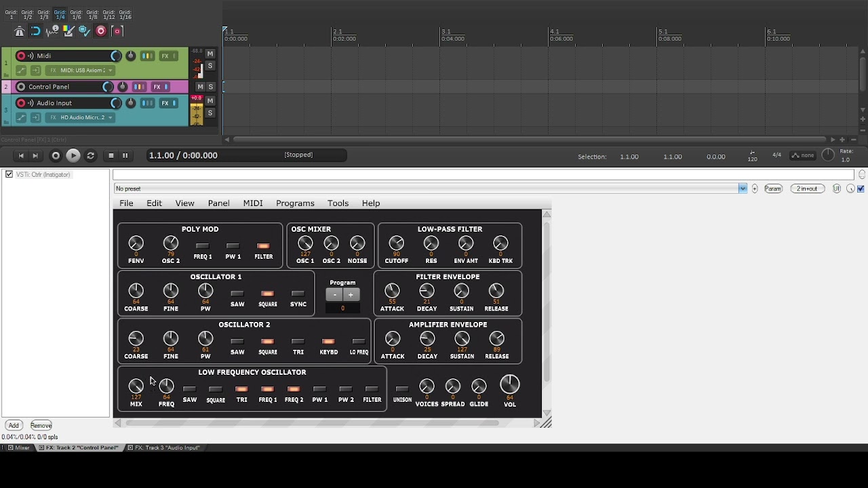Viewport: 868px width, 488px height.
Task: Toggle the snap magnet icon in the toolbar
Action: point(35,31)
